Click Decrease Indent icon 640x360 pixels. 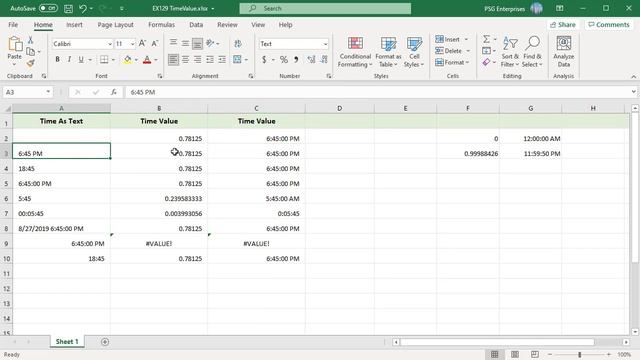(x=210, y=60)
